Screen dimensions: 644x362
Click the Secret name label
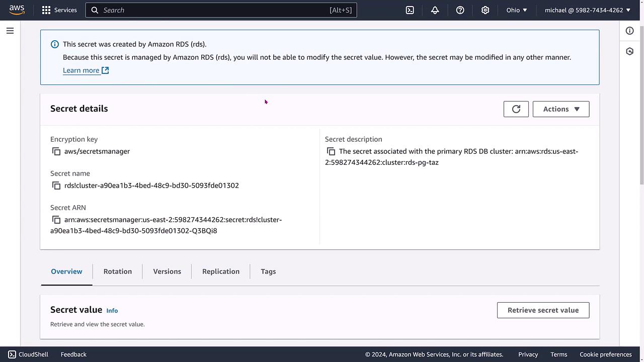pos(70,173)
